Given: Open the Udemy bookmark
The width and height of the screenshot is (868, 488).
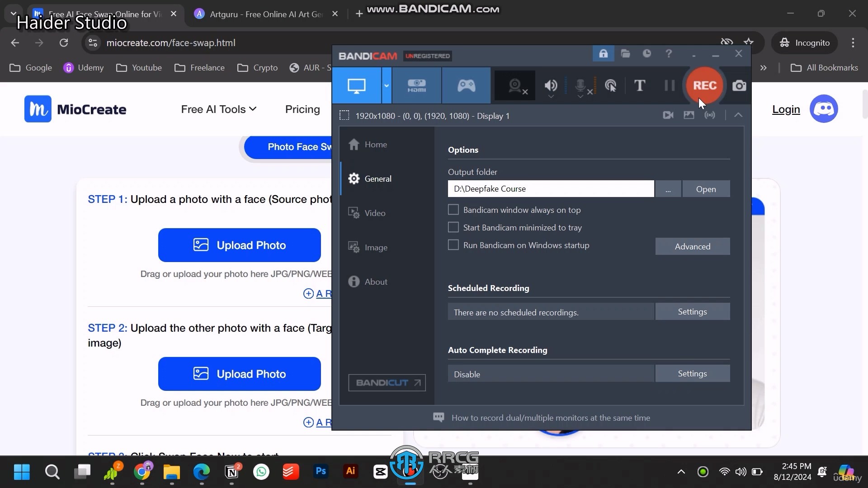Looking at the screenshot, I should coord(84,68).
